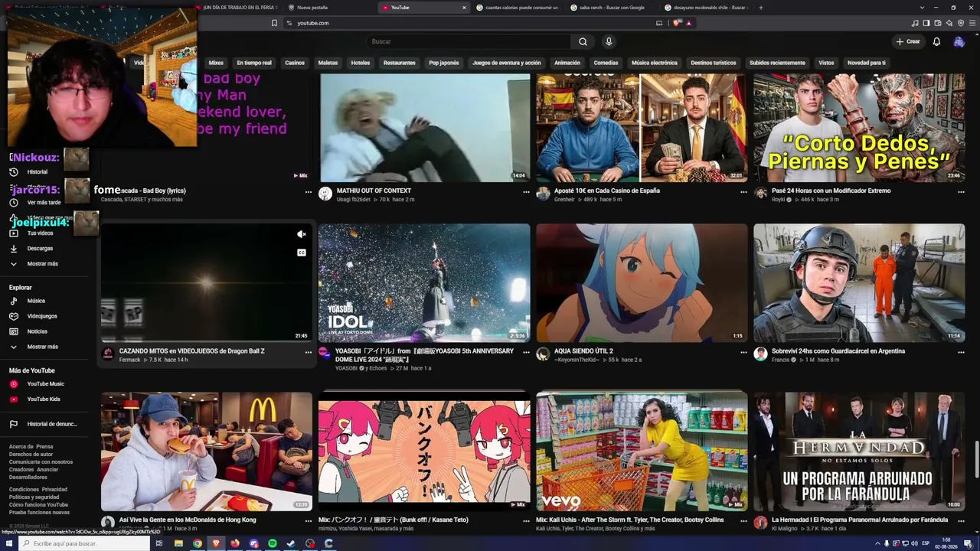Open the Grenheir channel avatar
The width and height of the screenshot is (980, 551).
(543, 194)
